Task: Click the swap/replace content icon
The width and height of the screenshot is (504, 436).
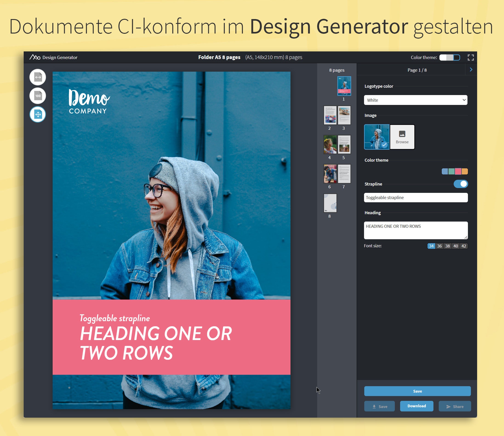Action: click(38, 78)
